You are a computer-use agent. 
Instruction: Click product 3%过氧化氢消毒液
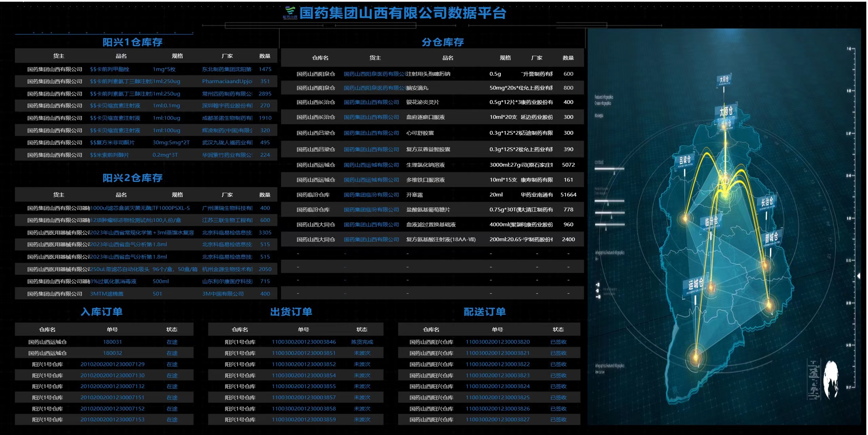(x=113, y=281)
